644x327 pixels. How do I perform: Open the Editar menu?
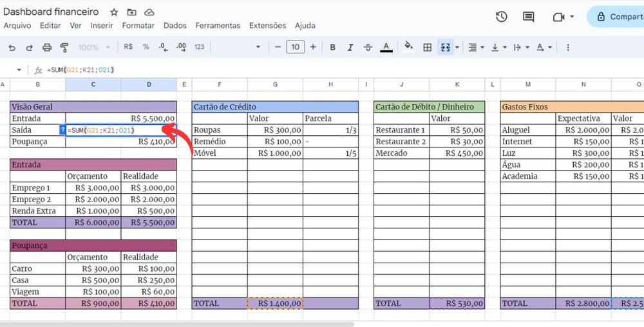pyautogui.click(x=50, y=26)
